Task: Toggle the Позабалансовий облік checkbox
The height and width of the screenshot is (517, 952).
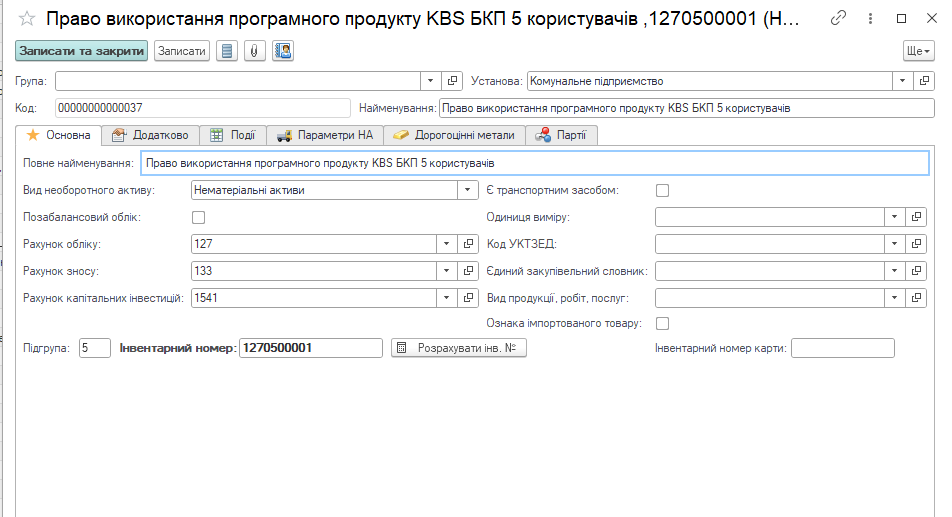Action: pos(198,217)
